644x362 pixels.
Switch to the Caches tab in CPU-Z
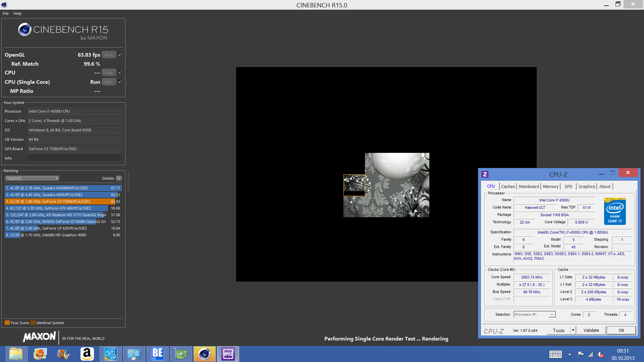pos(508,187)
